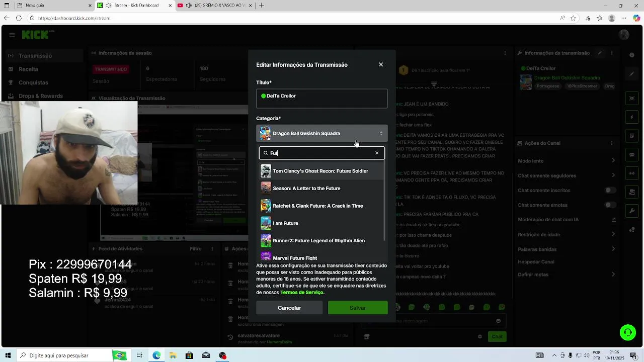Open the user avatar menu

[x=624, y=35]
